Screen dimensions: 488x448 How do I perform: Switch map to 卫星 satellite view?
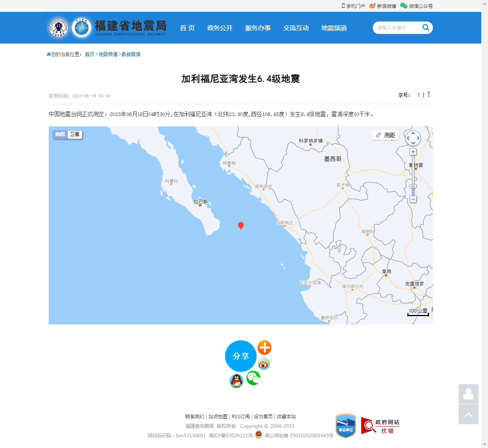coord(74,134)
